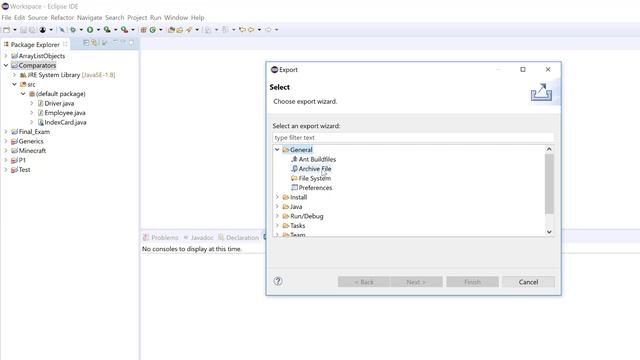
Task: Click the Next Annotation toolbar icon
Action: [x=208, y=30]
